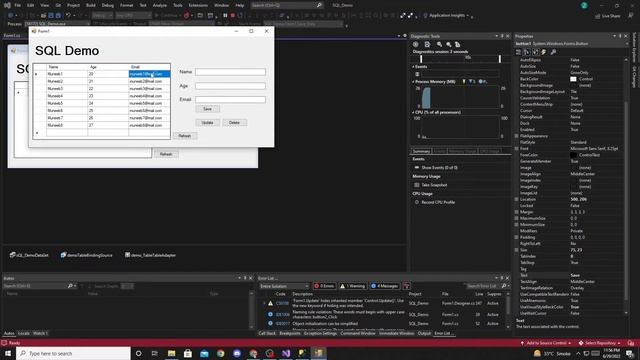Click the Email text field in Form1
Screen dimensions: 640x360
(230, 100)
